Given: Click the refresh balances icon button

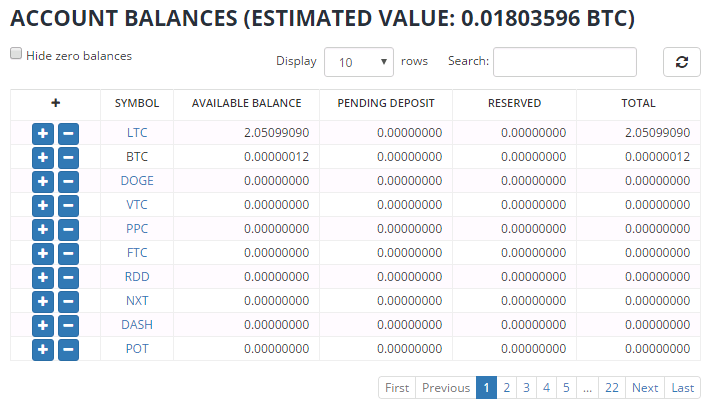Looking at the screenshot, I should tap(681, 62).
